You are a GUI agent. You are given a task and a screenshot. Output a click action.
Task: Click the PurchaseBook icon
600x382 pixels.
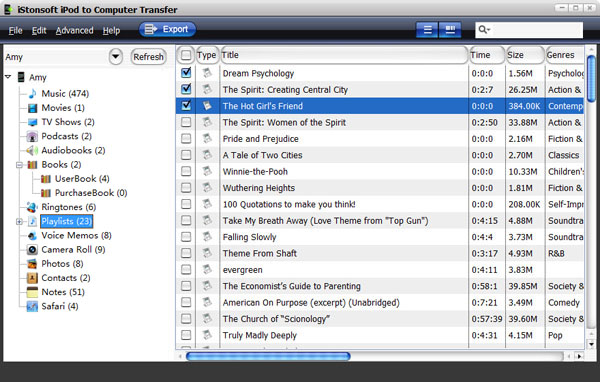46,193
